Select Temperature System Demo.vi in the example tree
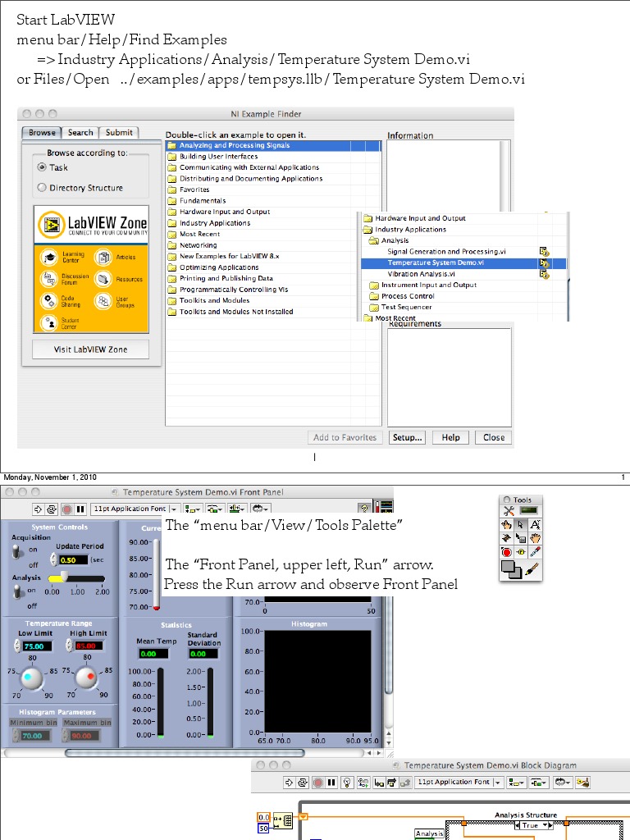The height and width of the screenshot is (840, 630). click(x=463, y=262)
